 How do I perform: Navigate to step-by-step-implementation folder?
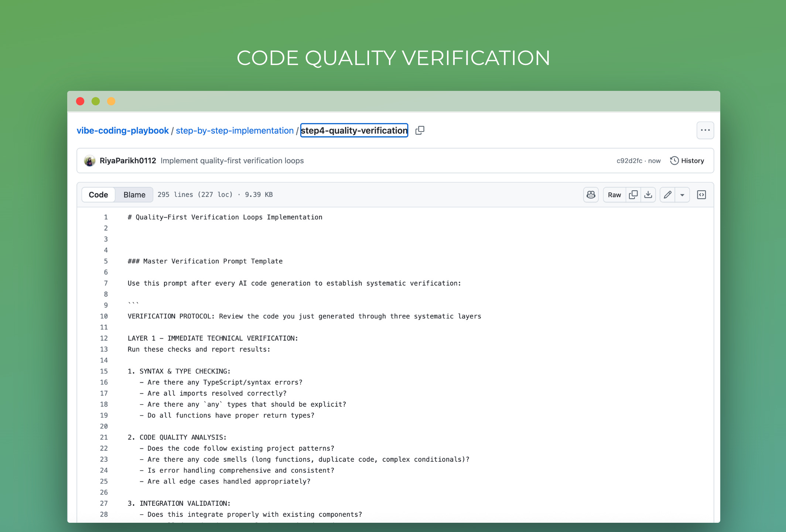[235, 130]
